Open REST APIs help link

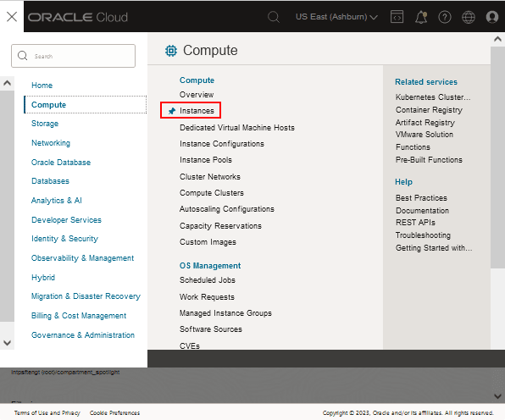coord(415,223)
